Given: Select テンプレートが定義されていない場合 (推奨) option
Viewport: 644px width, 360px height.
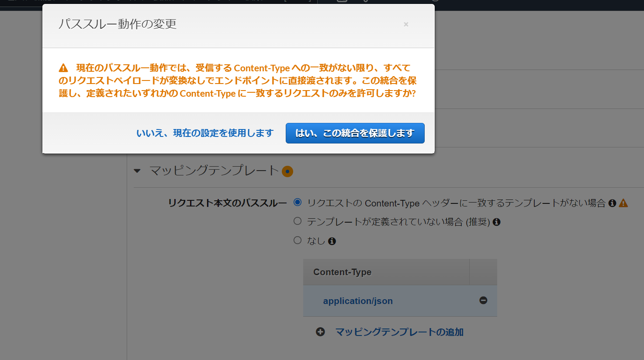Looking at the screenshot, I should click(x=298, y=221).
